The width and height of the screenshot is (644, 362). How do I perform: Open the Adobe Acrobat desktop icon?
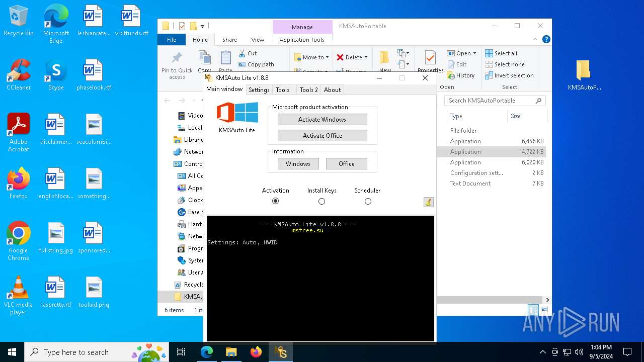tap(19, 132)
